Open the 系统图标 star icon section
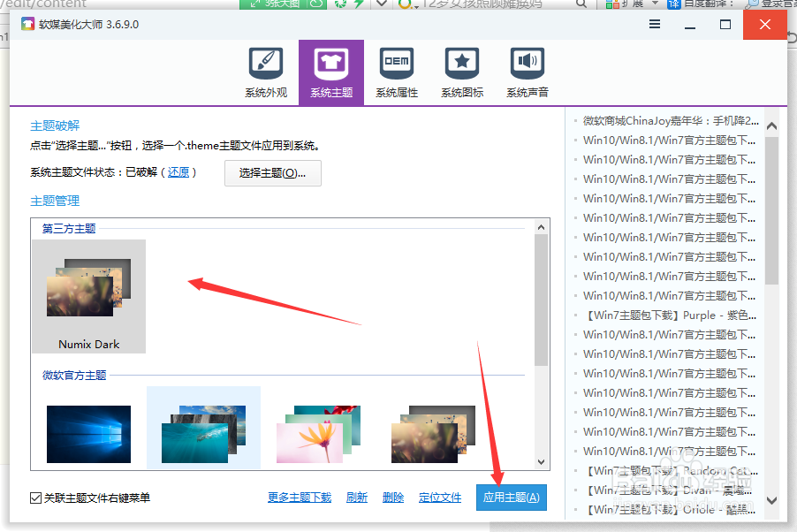 coord(462,72)
